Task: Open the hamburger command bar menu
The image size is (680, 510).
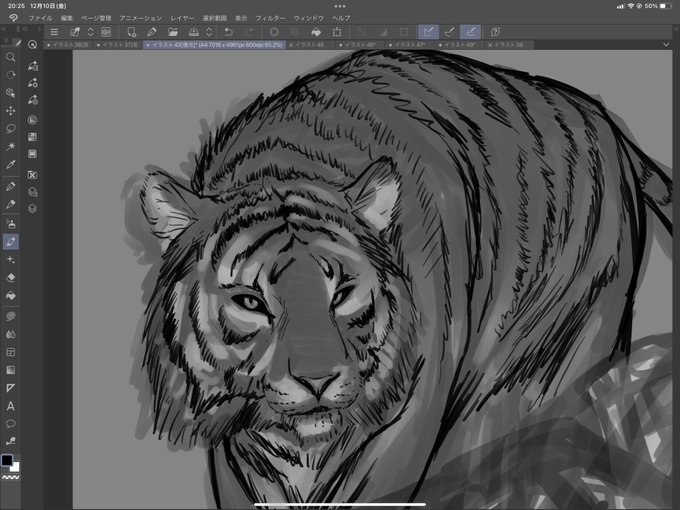Action: 54,32
